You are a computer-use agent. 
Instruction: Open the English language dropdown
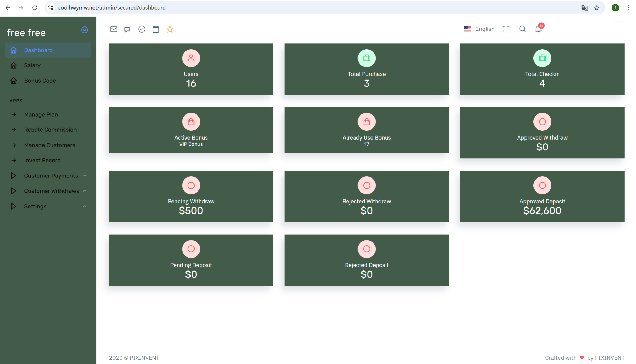479,29
